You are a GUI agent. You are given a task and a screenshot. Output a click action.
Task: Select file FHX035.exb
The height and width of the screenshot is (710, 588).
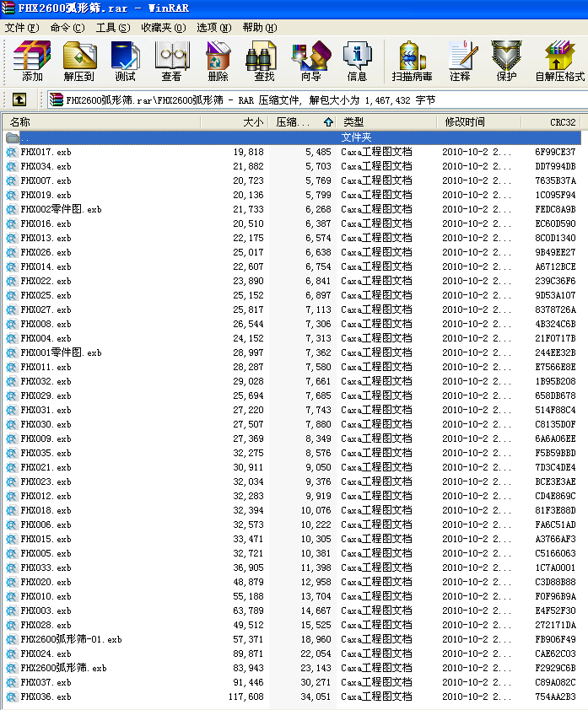(x=46, y=454)
